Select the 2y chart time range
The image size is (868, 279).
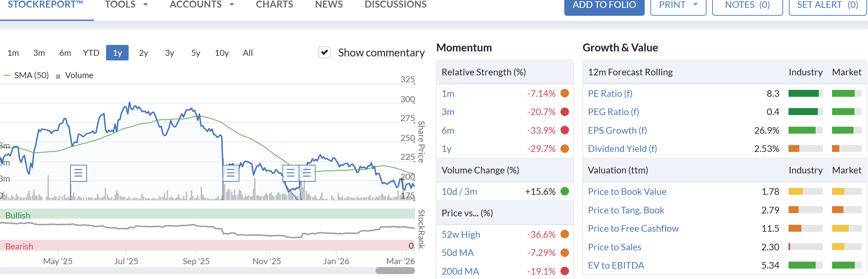(144, 53)
